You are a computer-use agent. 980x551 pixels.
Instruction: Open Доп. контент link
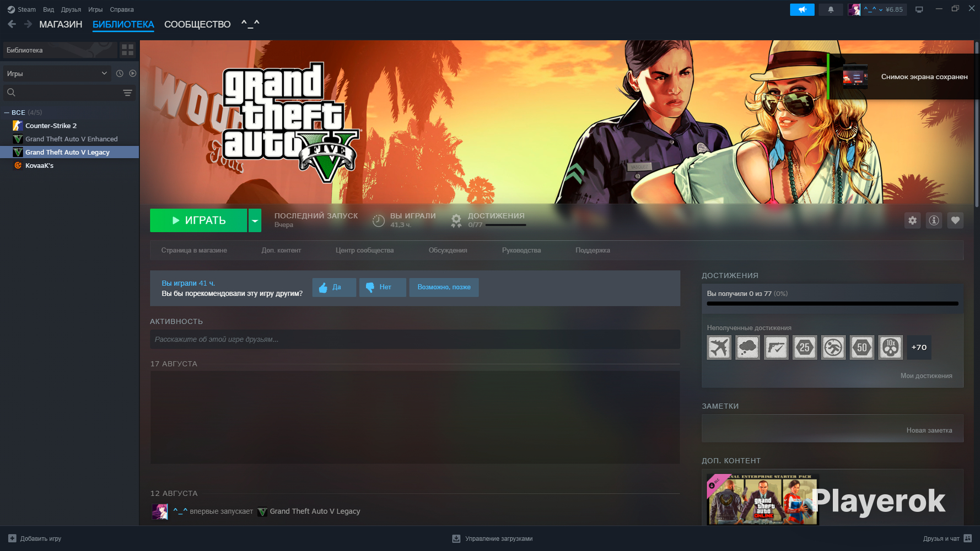pyautogui.click(x=281, y=250)
